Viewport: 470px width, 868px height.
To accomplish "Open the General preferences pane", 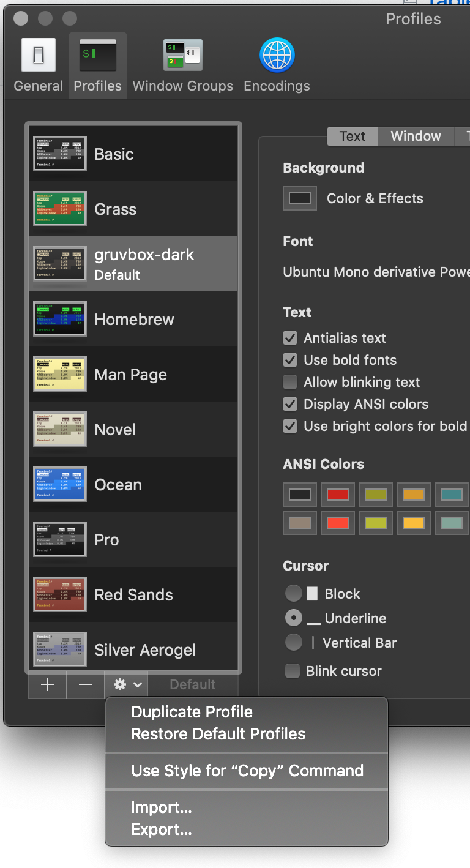I will click(38, 64).
